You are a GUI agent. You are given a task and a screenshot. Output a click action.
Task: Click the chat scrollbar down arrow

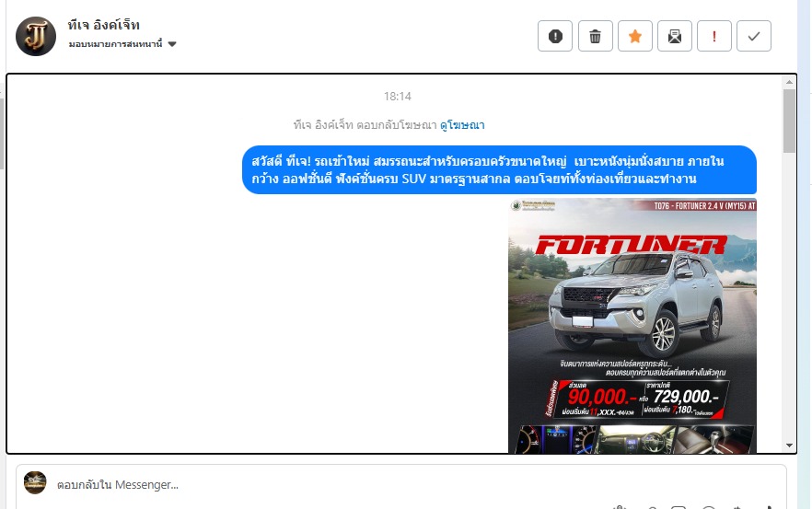click(789, 445)
